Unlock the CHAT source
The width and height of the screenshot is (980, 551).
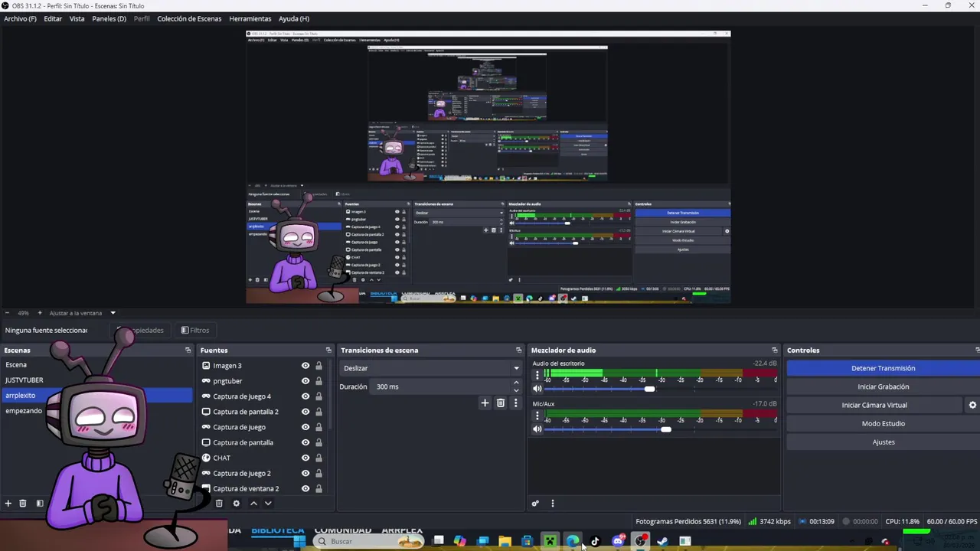click(x=318, y=458)
